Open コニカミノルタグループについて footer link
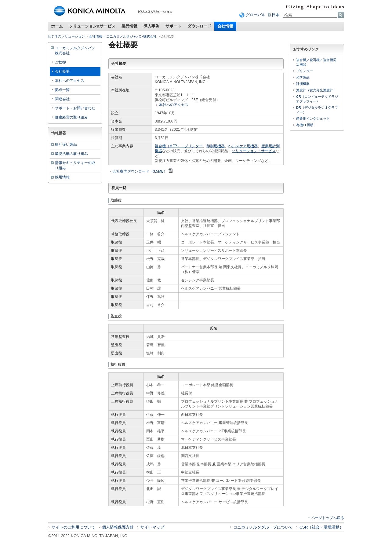The height and width of the screenshot is (538, 392). [x=263, y=527]
